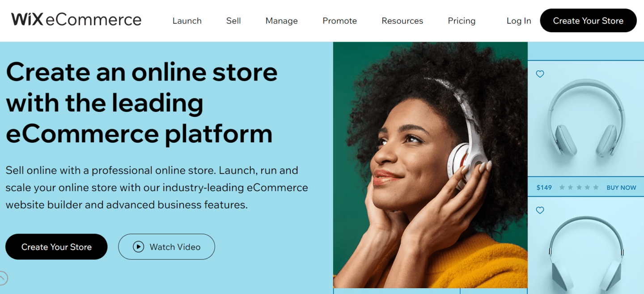Screen dimensions: 644x294
Task: Expand the Manage navigation menu
Action: [x=282, y=21]
